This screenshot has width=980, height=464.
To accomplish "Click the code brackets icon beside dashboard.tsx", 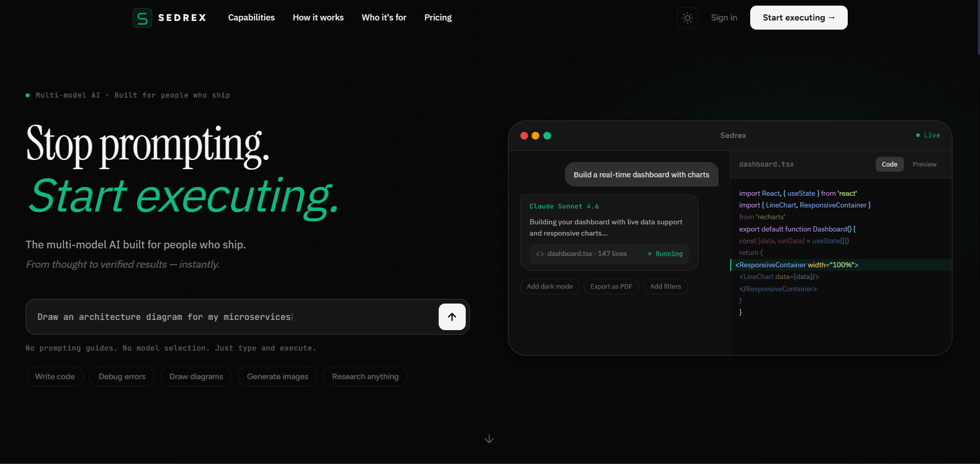I will [540, 254].
